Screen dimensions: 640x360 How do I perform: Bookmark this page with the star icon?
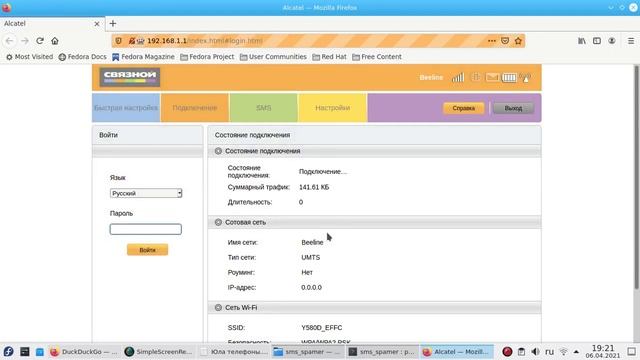point(518,41)
